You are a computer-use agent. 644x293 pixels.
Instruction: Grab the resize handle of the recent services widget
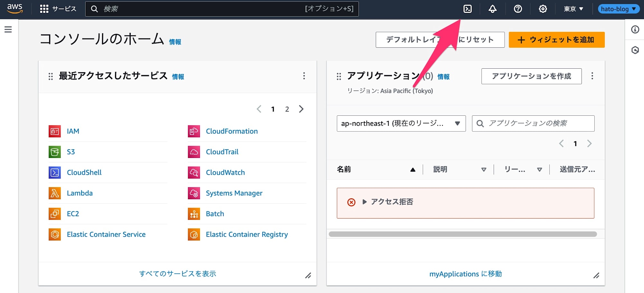coord(308,276)
